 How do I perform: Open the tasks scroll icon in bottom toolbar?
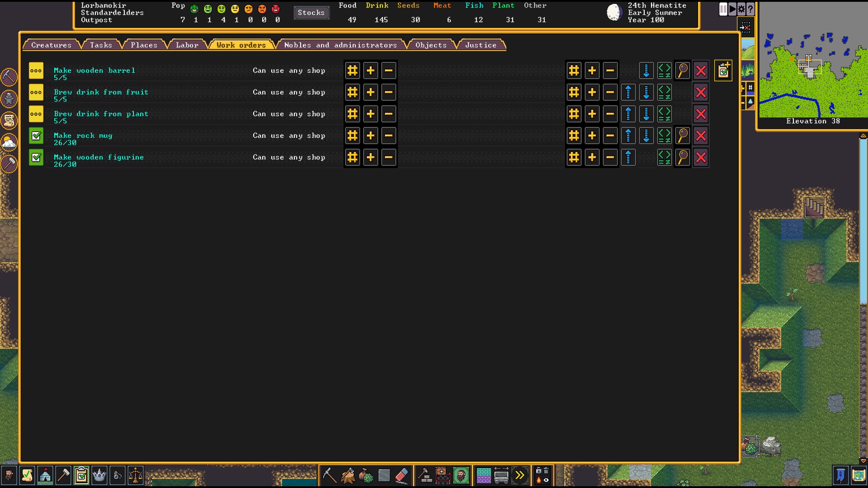(27, 475)
